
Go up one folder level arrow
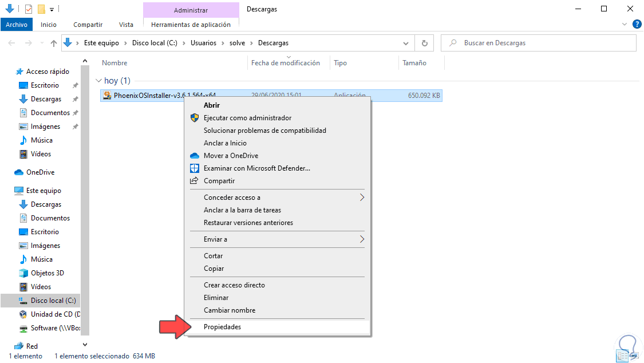53,43
